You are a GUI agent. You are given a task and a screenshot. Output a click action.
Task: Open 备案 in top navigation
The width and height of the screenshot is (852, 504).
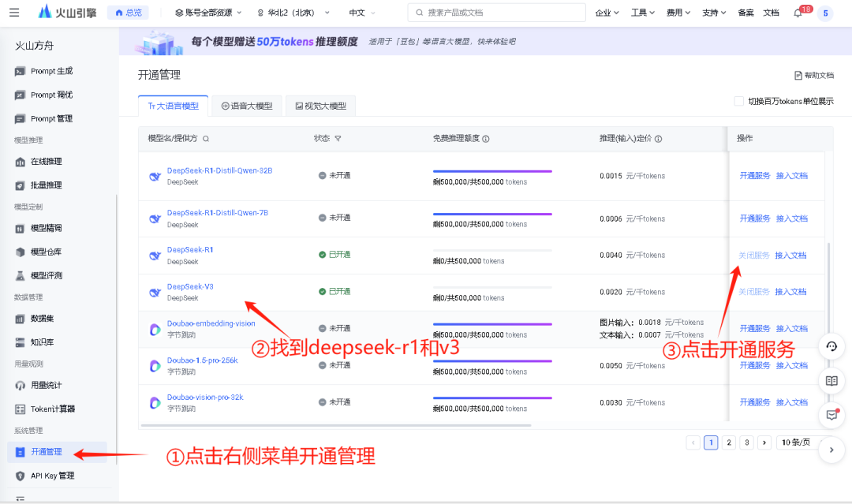[745, 13]
